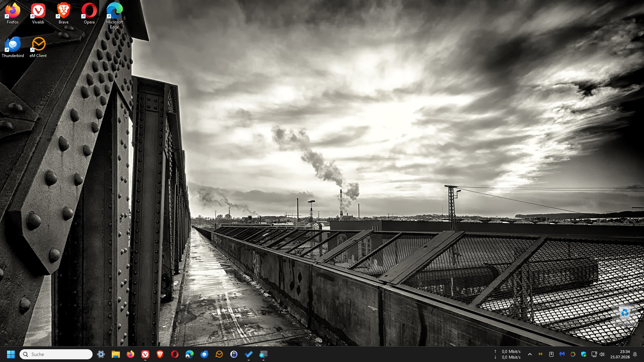Open the Windows Security shield tray icon
This screenshot has height=362, width=644.
click(584, 354)
